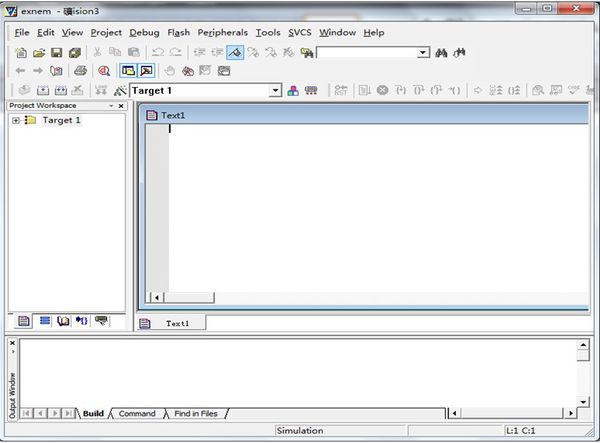Click the Print icon

(80, 70)
